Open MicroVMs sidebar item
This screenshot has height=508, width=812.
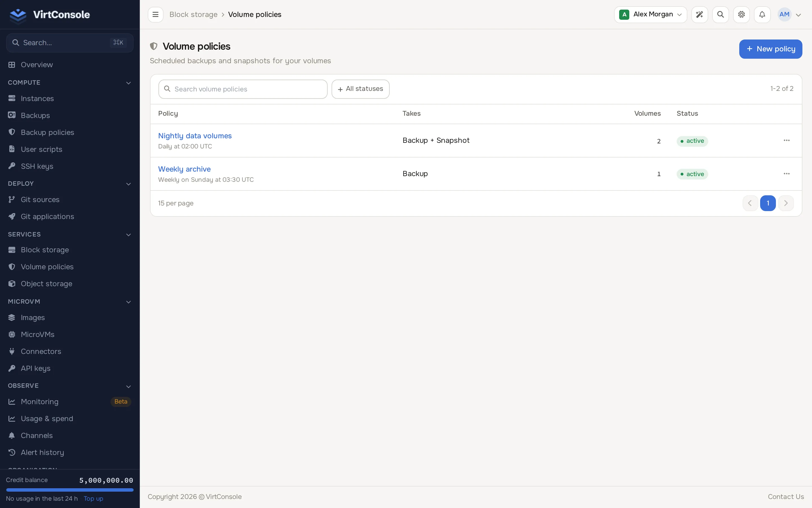(x=70, y=334)
